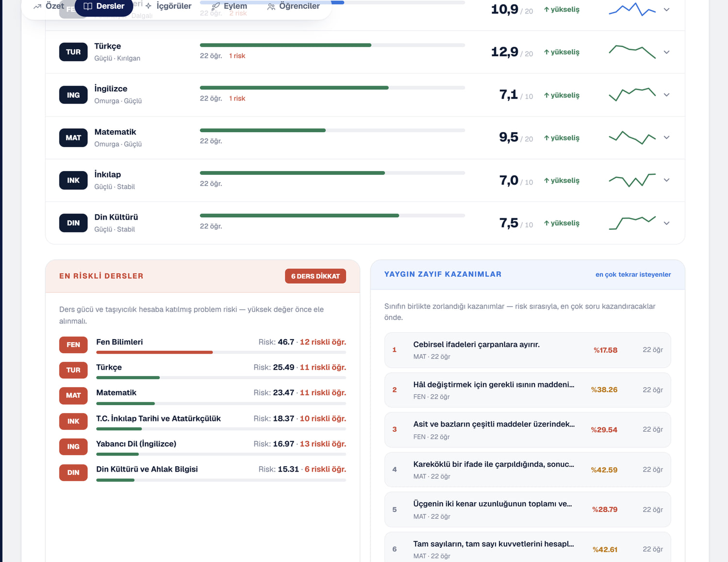Click the dark TUR badge beside Türkçe Güçlü · Kırılgan
Screen dimensions: 728x562
click(73, 52)
